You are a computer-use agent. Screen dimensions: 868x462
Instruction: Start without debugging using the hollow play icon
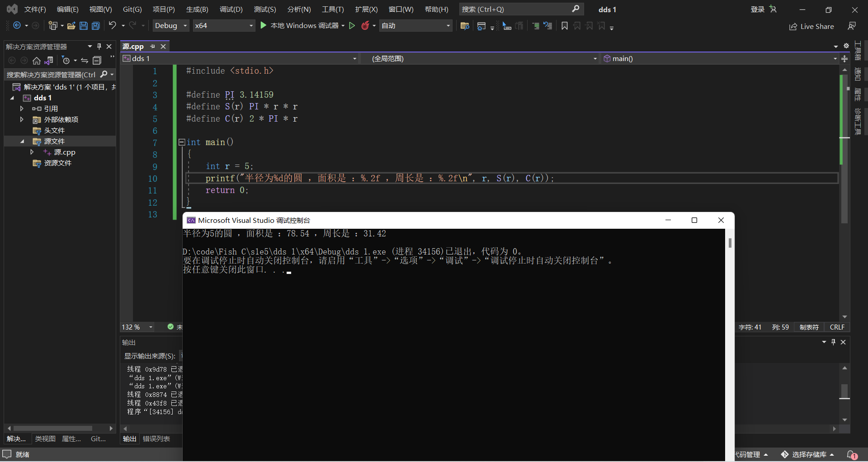point(352,26)
